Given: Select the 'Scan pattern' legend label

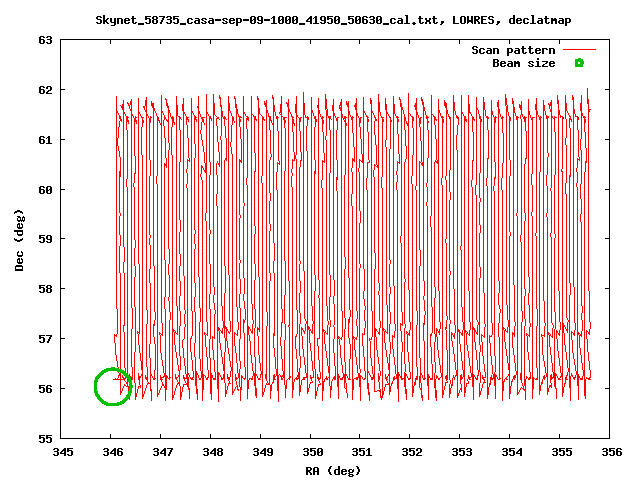Looking at the screenshot, I should (x=513, y=50).
